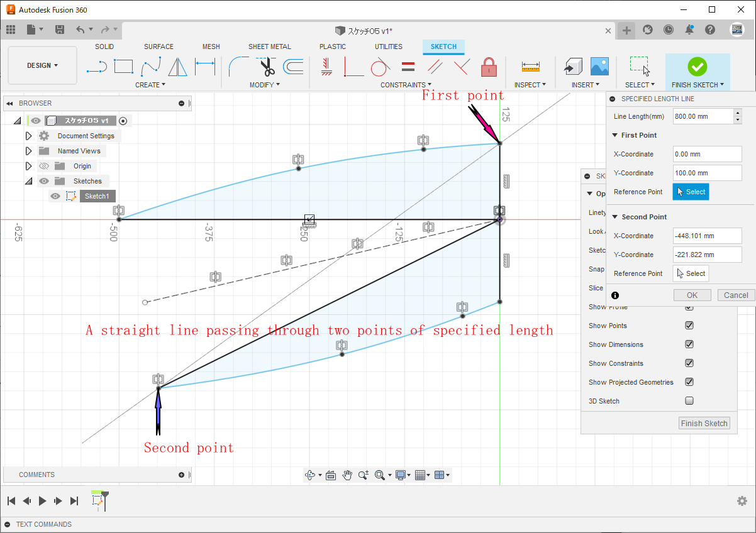This screenshot has width=756, height=533.
Task: Click First Point Reference Point Select button
Action: pos(691,192)
